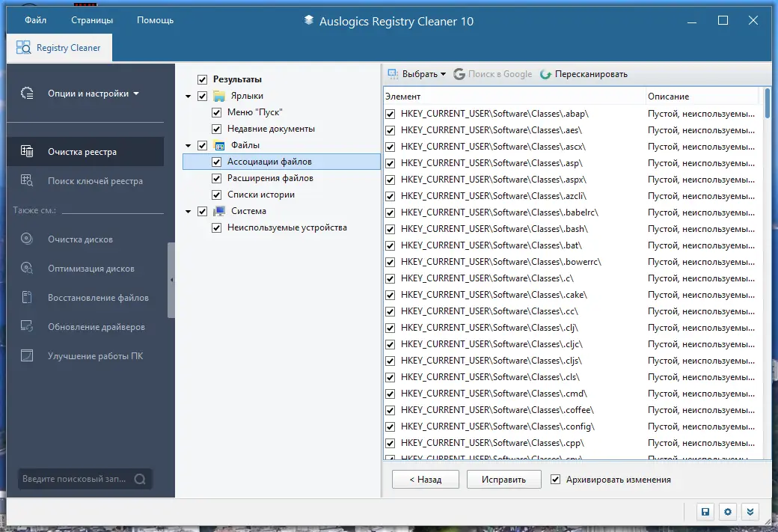Collapse the Ярлыки tree node
This screenshot has width=778, height=532.
pyautogui.click(x=188, y=97)
